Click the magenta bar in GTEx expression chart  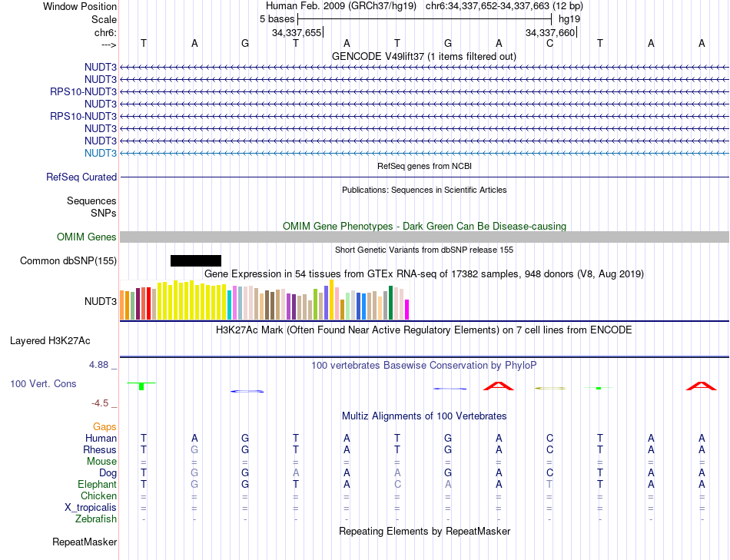pos(407,310)
